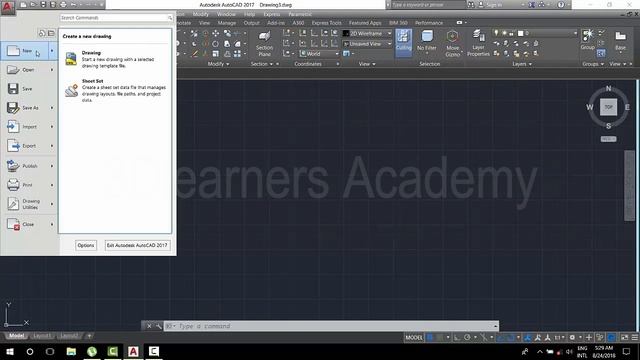Click the Windows Start button

tap(10, 351)
